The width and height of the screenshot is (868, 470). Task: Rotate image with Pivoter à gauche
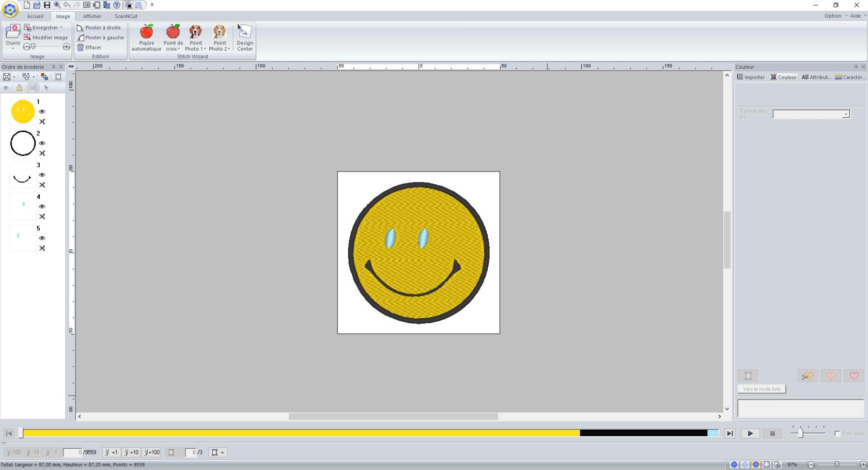pyautogui.click(x=101, y=37)
